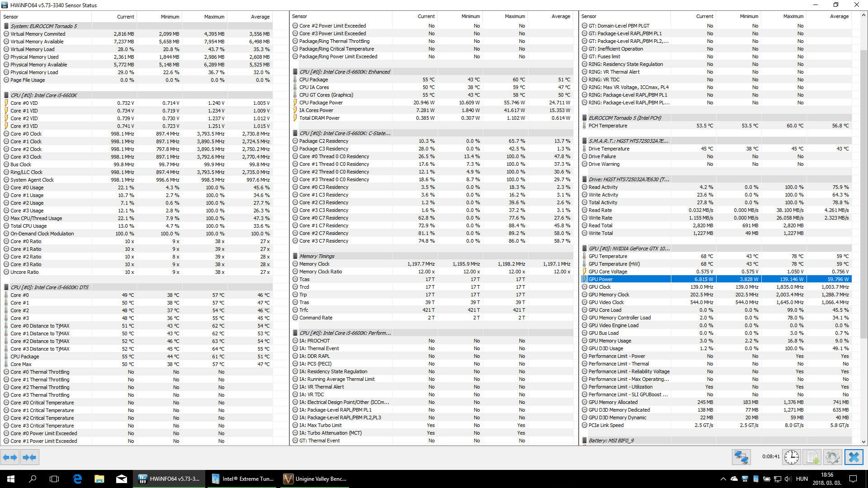Reset the elapsed time with the clock button

[791, 457]
